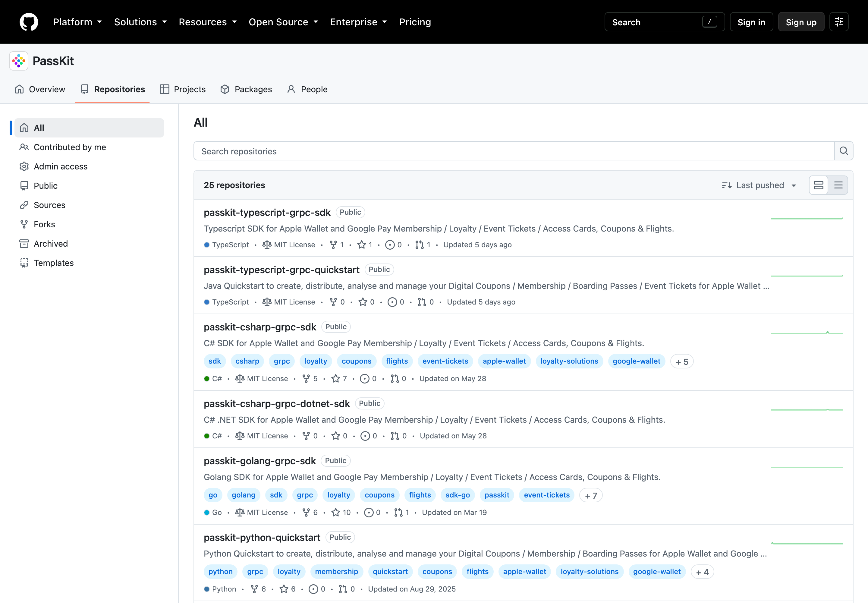
Task: Open the passkit-typescript-grpc-quickstart repository
Action: tap(281, 270)
